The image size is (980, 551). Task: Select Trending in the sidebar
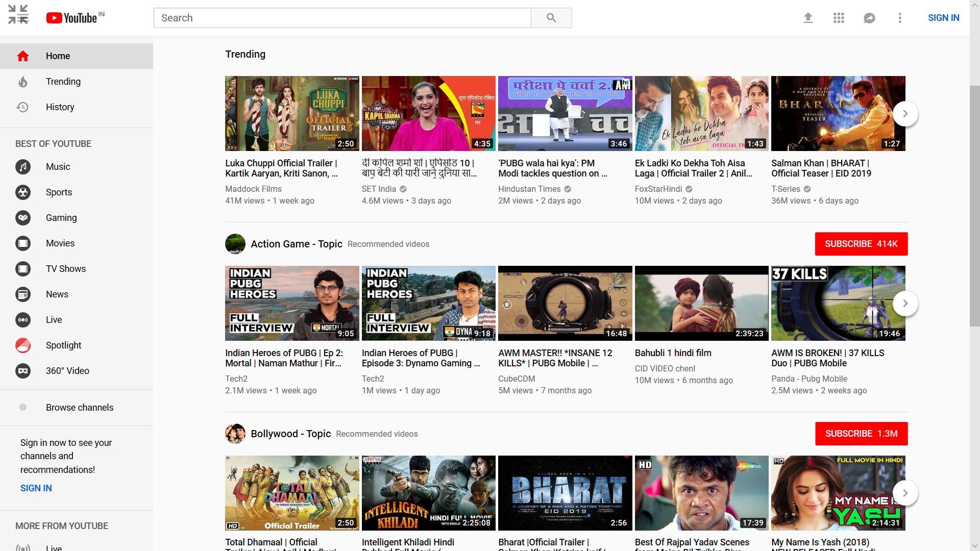(x=63, y=82)
